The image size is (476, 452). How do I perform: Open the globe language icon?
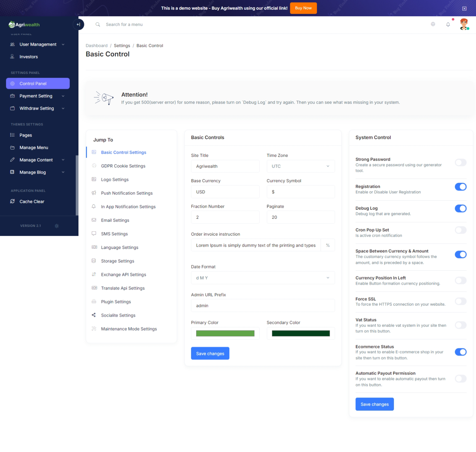(433, 24)
